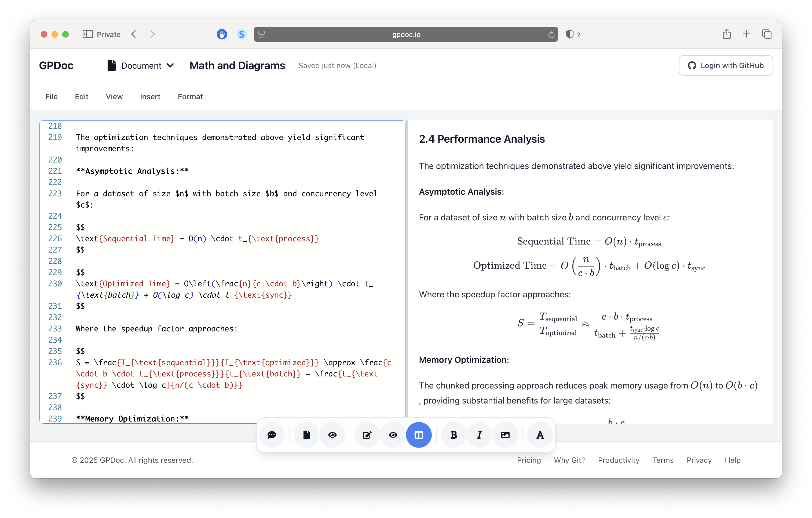Toggle the eye icon beside the file icon
The image size is (812, 518).
pyautogui.click(x=332, y=435)
